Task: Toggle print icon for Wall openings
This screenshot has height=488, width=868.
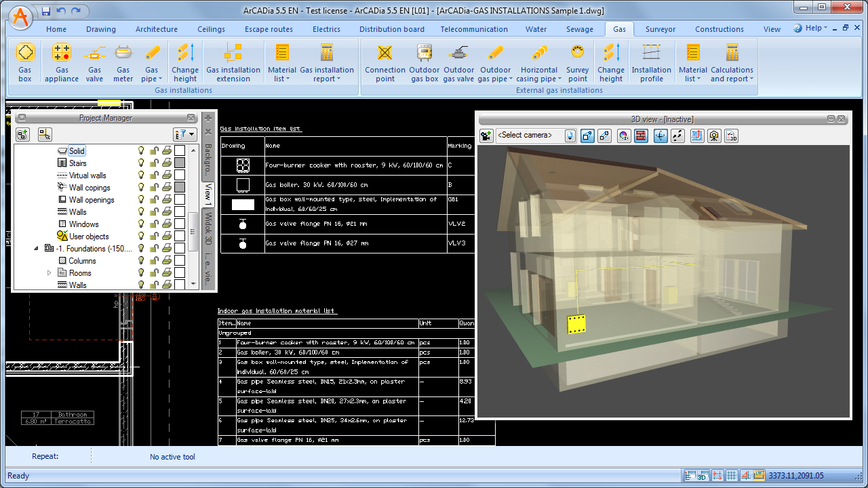Action: pos(166,200)
